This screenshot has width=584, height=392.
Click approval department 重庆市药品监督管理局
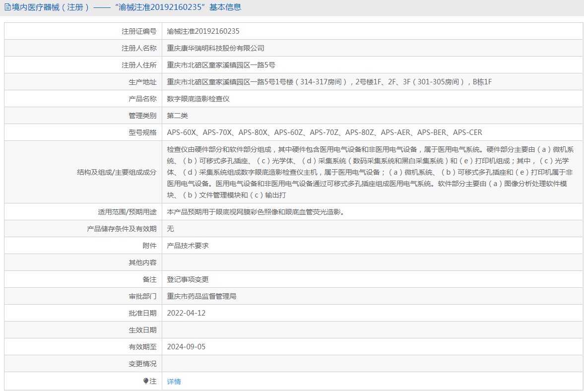pos(201,296)
